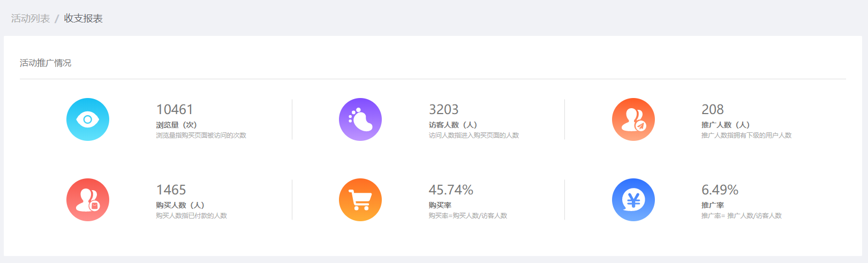The image size is (868, 263).
Task: Select the promotion rate value 6.49%
Action: 720,190
